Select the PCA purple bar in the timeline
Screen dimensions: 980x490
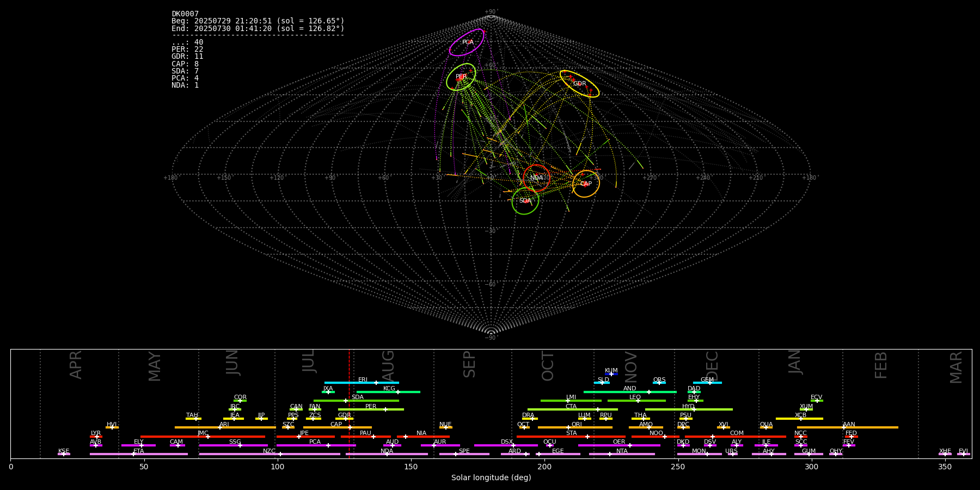tap(316, 445)
